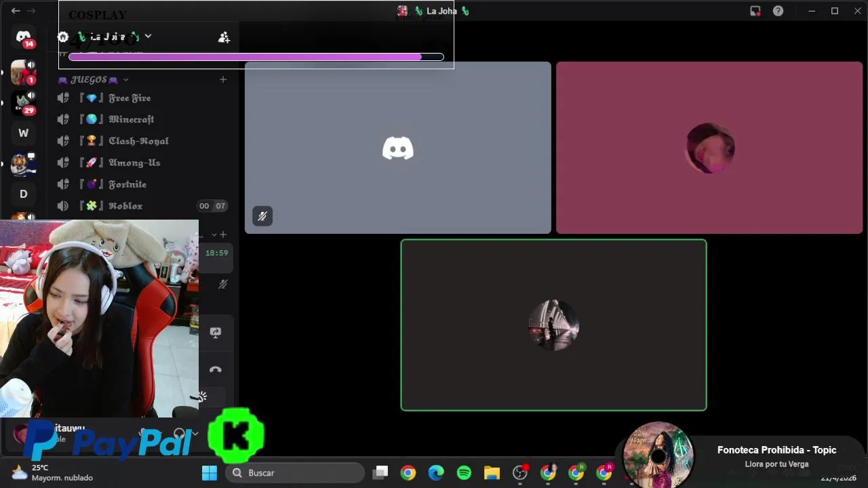The height and width of the screenshot is (488, 868).
Task: Click Roblox channel 00 07 user count
Action: 212,206
